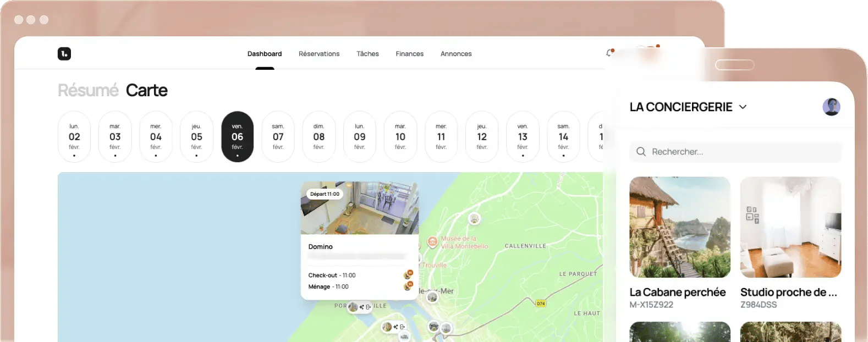Switch to the Réservations tab
This screenshot has height=342, width=868.
click(x=319, y=54)
